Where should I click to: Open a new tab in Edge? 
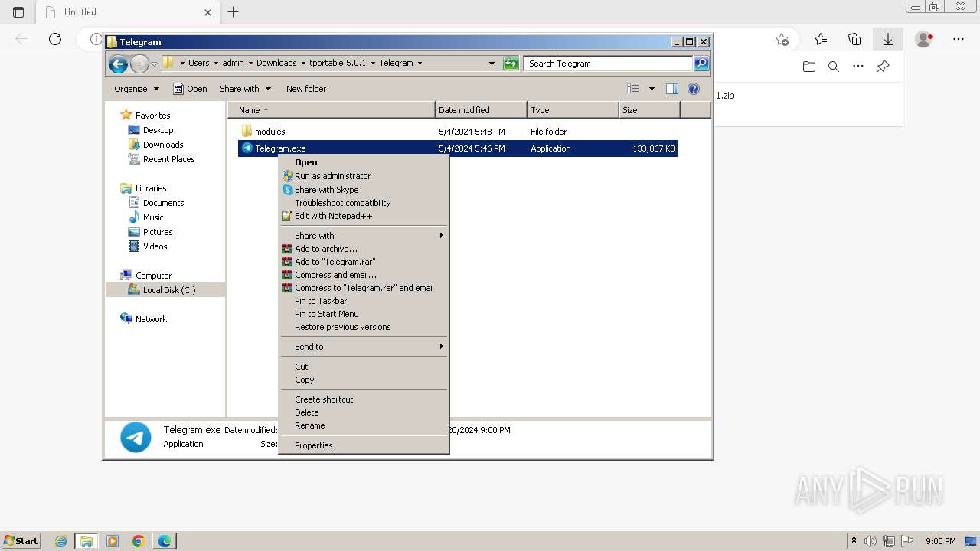pyautogui.click(x=234, y=11)
